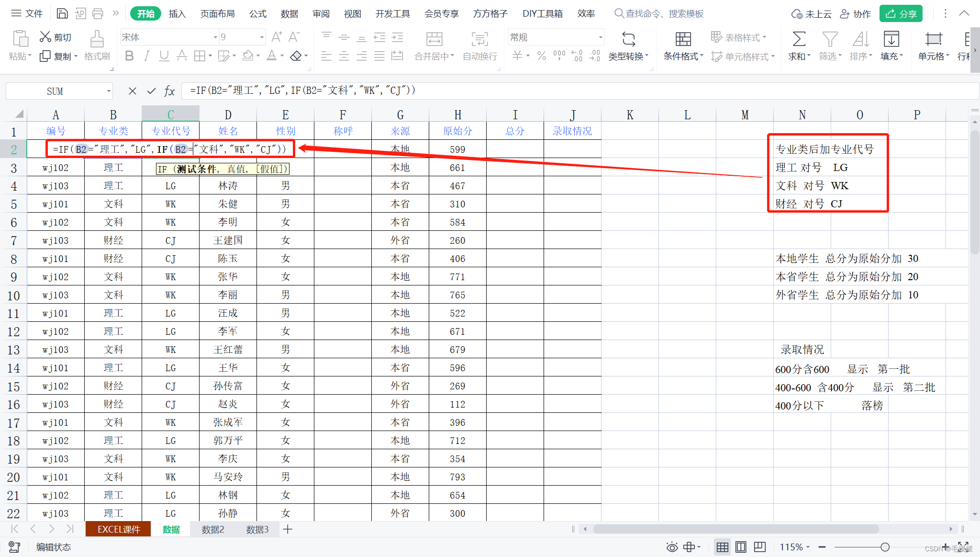Screen dimensions: 980x557
Task: Click the Wrap Text (自动换行) icon
Action: click(479, 39)
